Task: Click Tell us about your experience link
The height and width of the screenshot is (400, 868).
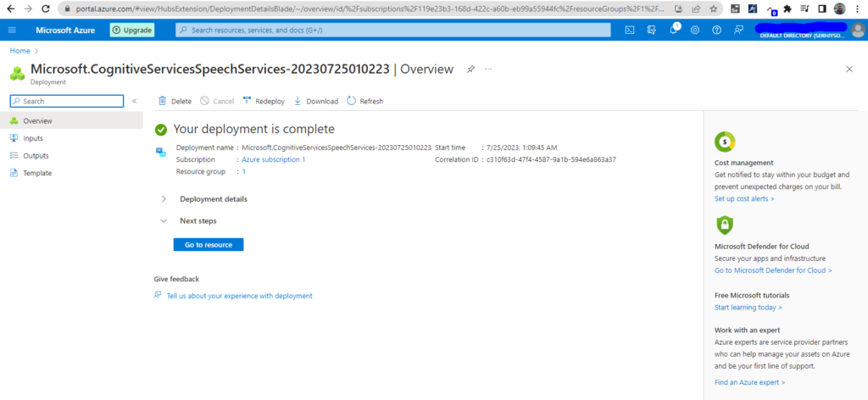Action: tap(239, 296)
